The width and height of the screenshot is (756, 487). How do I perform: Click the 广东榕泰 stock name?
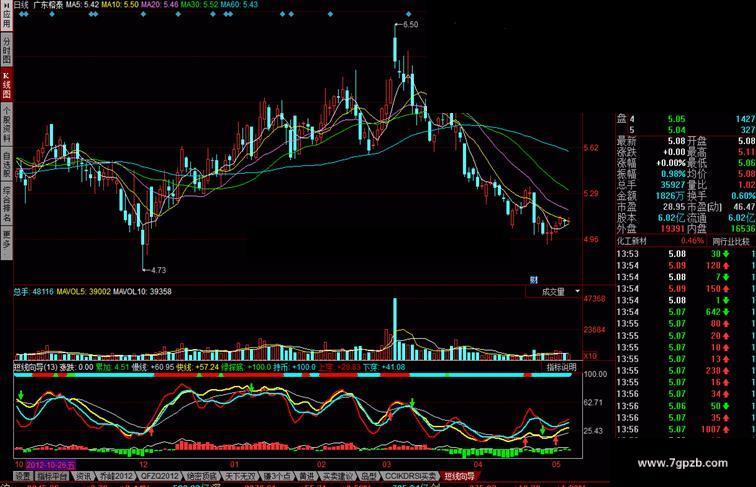48,5
